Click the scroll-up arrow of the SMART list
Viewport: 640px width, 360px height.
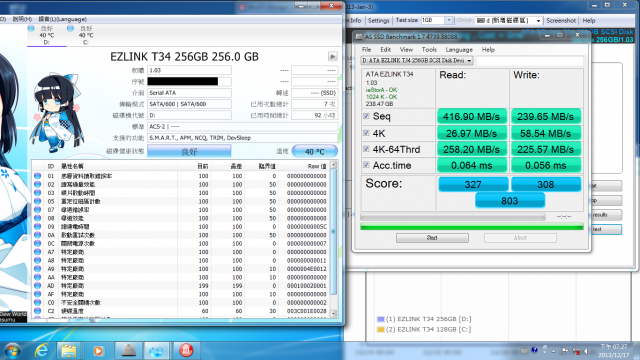coord(333,164)
